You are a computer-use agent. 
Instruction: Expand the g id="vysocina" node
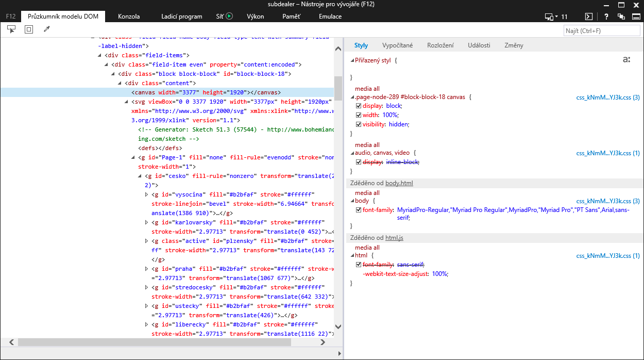pyautogui.click(x=147, y=194)
